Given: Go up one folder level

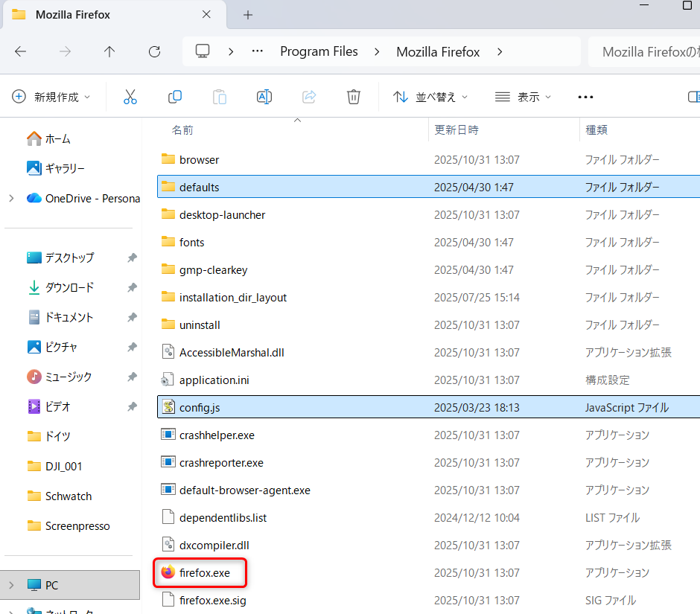Looking at the screenshot, I should (x=109, y=51).
